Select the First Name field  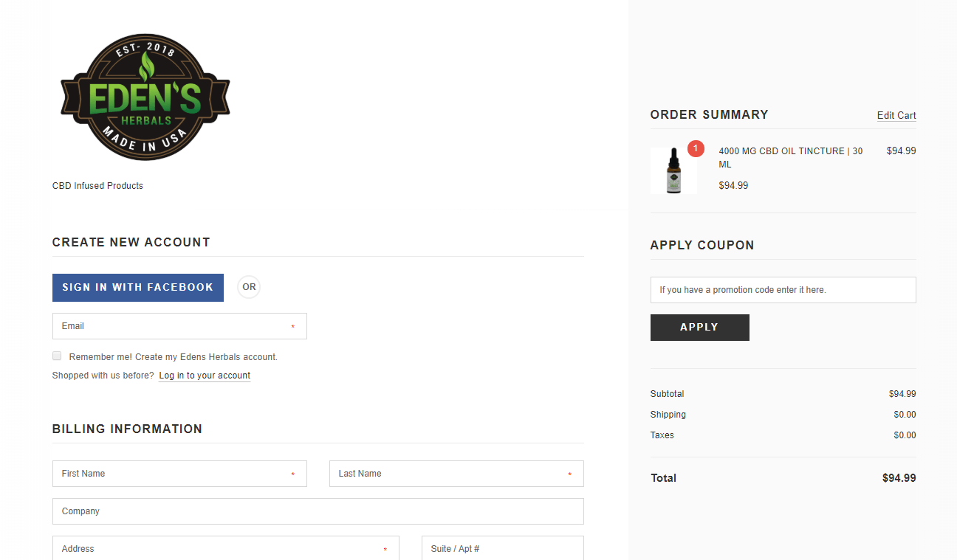tap(179, 474)
